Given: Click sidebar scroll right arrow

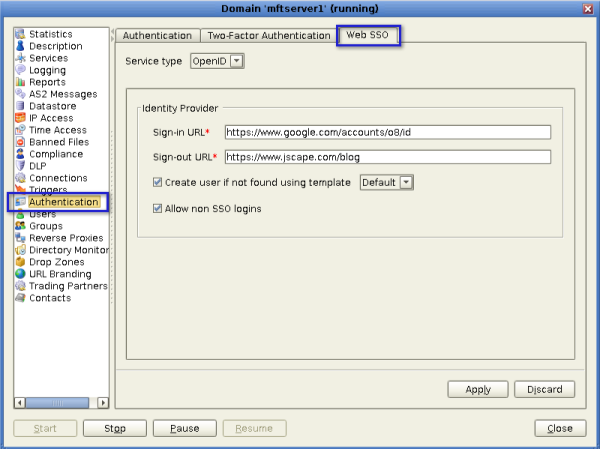Looking at the screenshot, I should (103, 403).
